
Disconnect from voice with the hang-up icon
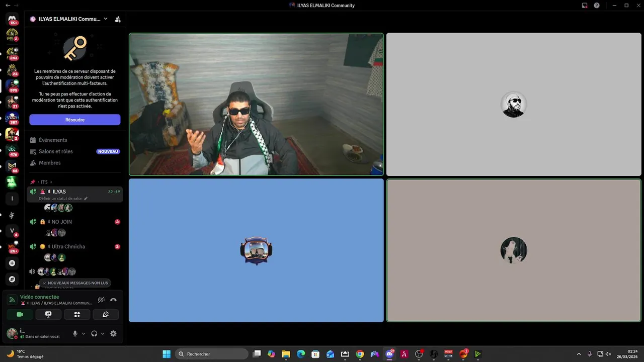(x=113, y=300)
